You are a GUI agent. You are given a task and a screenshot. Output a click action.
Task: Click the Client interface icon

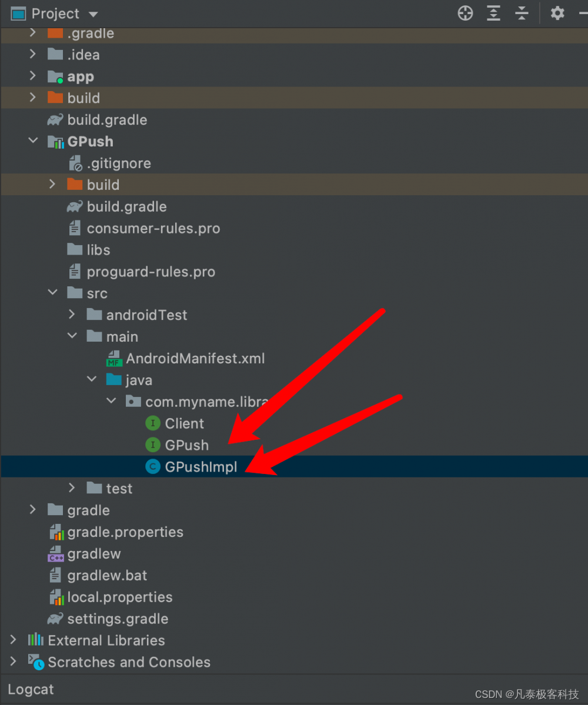(x=153, y=423)
